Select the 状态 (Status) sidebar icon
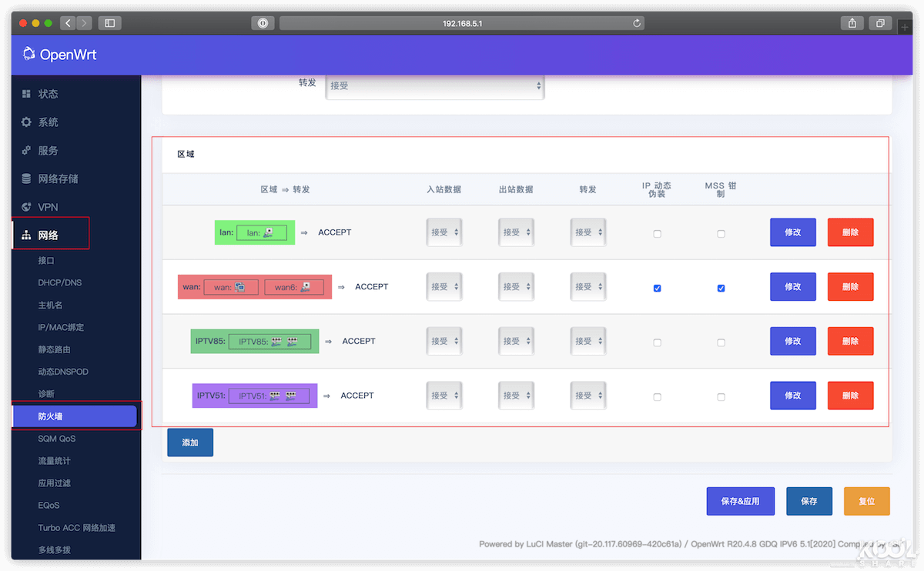This screenshot has height=571, width=924. tap(28, 93)
